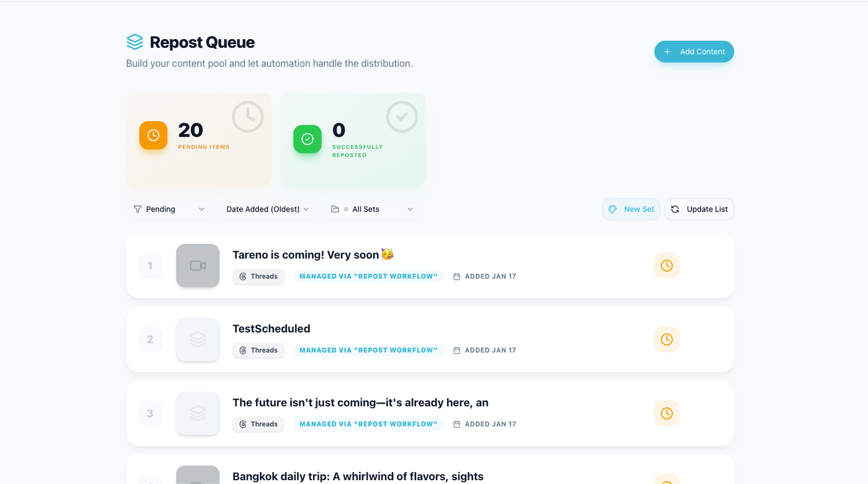Open the video thumbnail of Tareno is coming
This screenshot has width=868, height=484.
(198, 266)
